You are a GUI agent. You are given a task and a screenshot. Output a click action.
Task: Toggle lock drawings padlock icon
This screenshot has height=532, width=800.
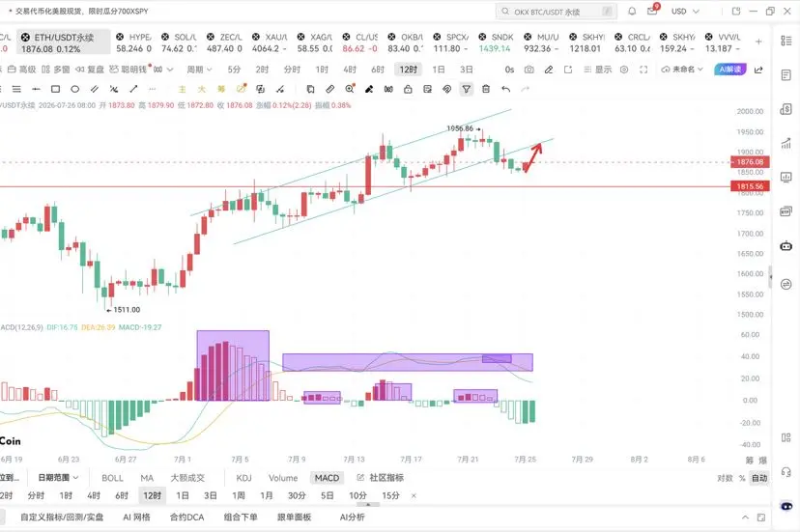pyautogui.click(x=408, y=89)
